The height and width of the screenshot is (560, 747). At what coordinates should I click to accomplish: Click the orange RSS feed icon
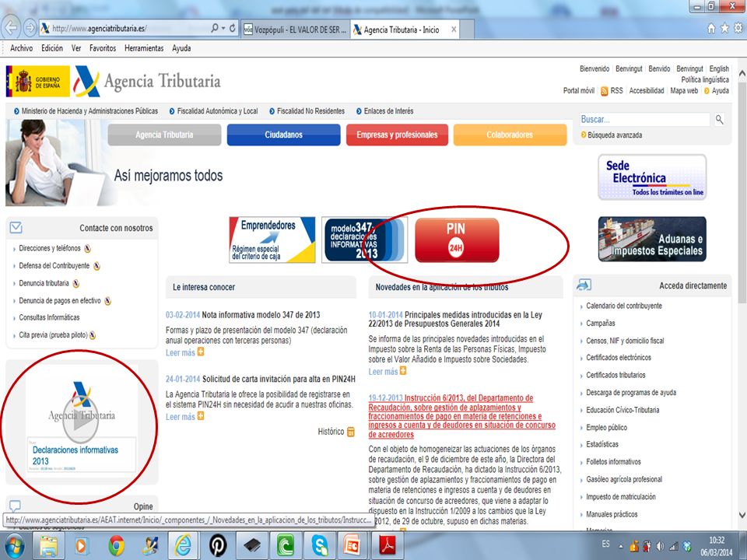(604, 91)
